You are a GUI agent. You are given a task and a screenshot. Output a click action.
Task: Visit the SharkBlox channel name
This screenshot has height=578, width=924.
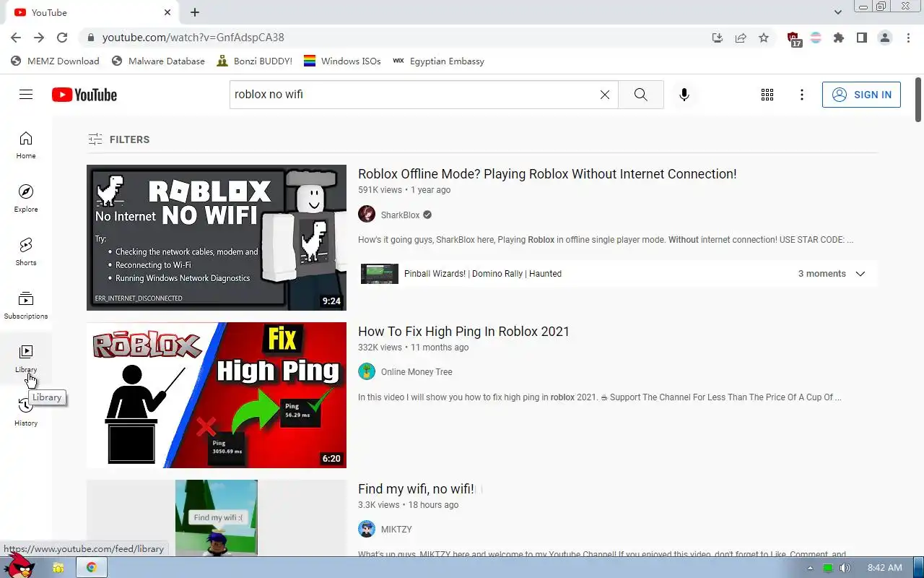point(400,215)
